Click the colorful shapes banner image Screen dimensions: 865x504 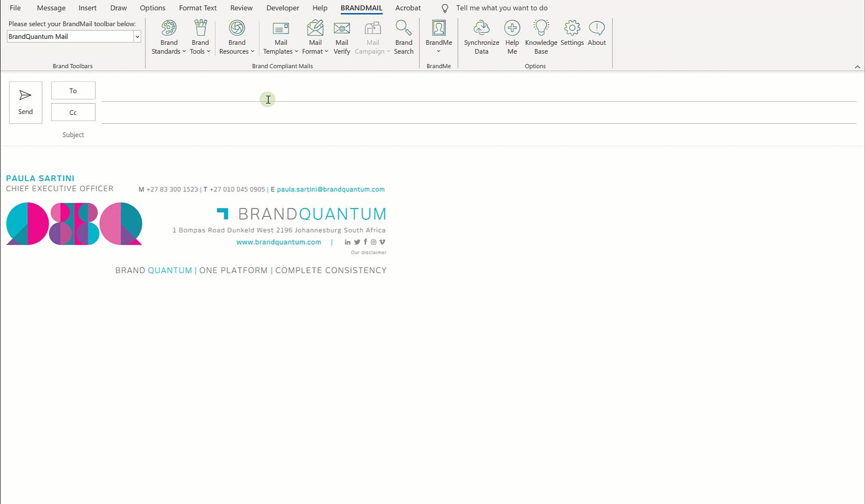coord(74,224)
